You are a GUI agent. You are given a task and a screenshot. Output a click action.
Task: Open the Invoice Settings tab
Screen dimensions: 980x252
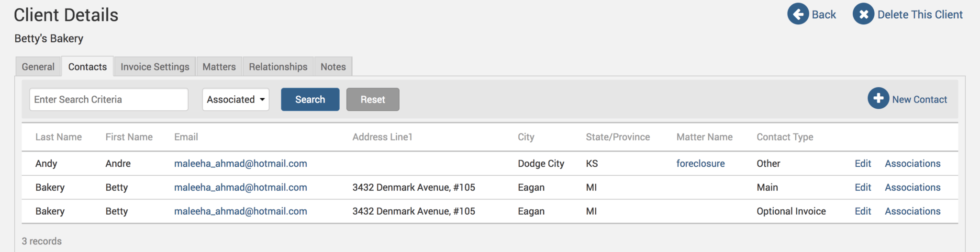point(155,67)
